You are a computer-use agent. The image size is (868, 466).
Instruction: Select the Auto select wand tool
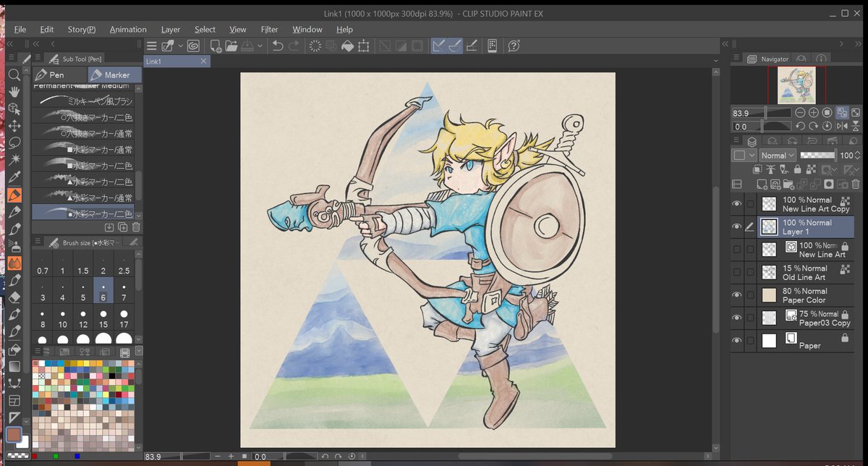14,160
